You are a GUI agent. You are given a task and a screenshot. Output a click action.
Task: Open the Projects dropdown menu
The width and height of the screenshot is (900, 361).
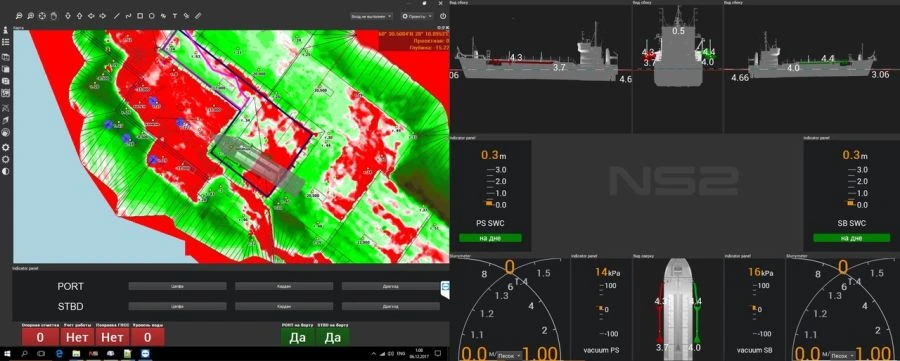click(417, 17)
